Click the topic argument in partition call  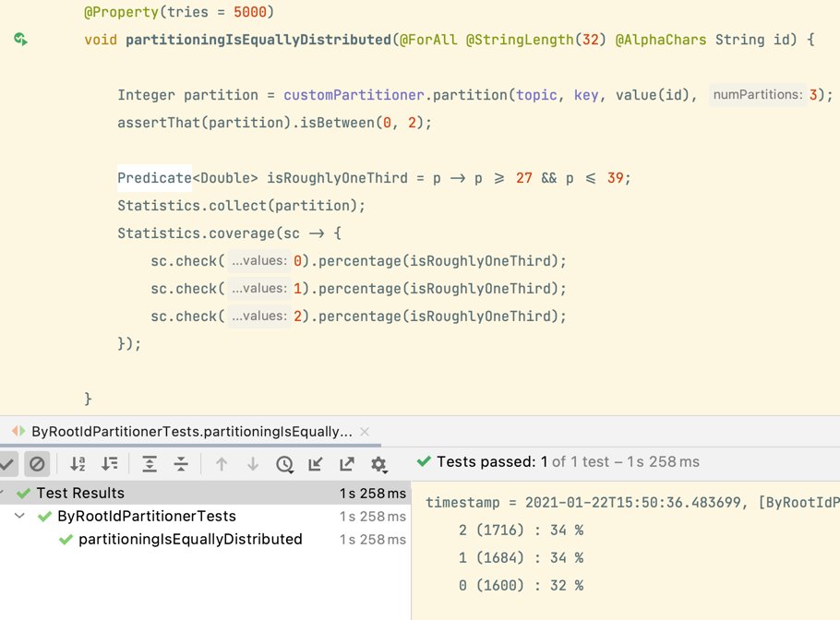536,95
